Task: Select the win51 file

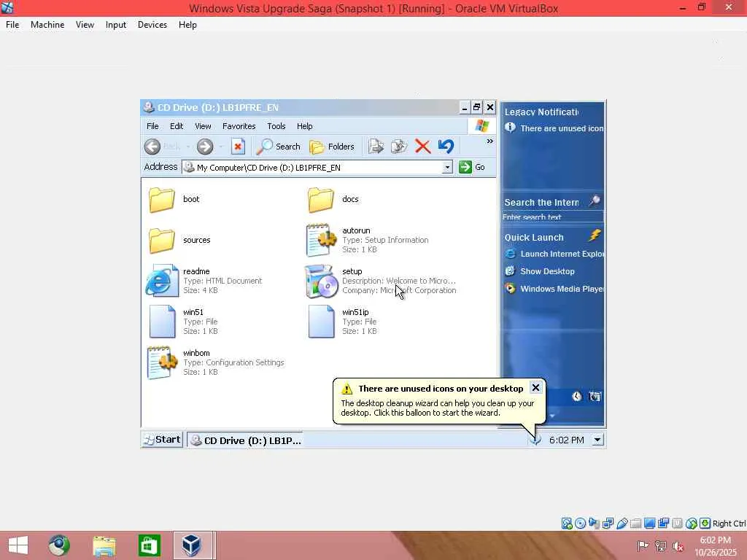Action: pyautogui.click(x=162, y=322)
